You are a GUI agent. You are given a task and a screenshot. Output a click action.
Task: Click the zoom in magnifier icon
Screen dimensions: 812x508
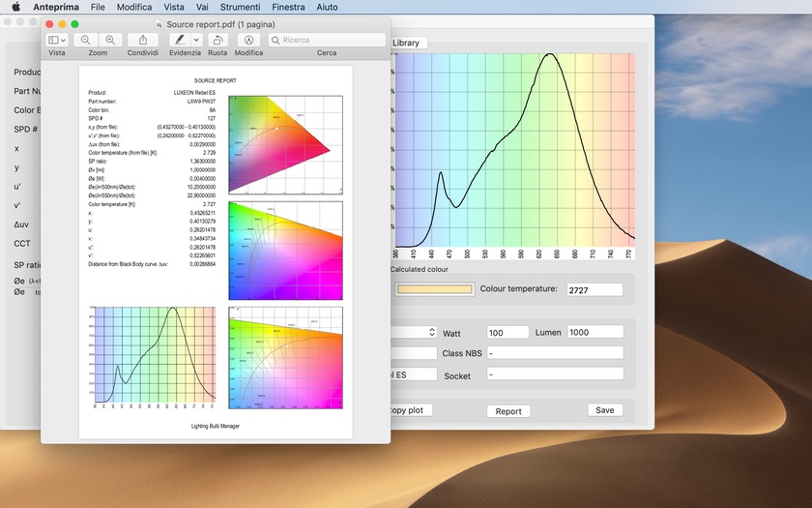[110, 40]
